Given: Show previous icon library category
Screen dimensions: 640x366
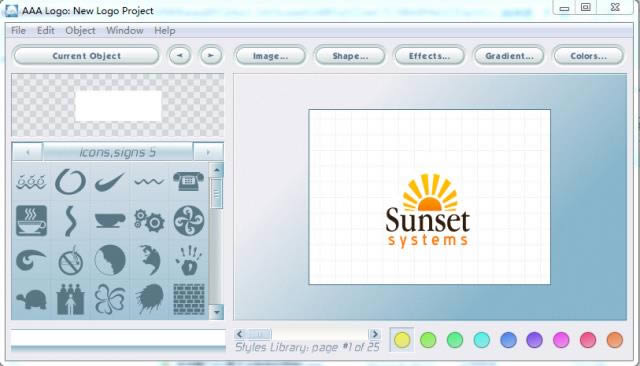Looking at the screenshot, I should [x=27, y=152].
